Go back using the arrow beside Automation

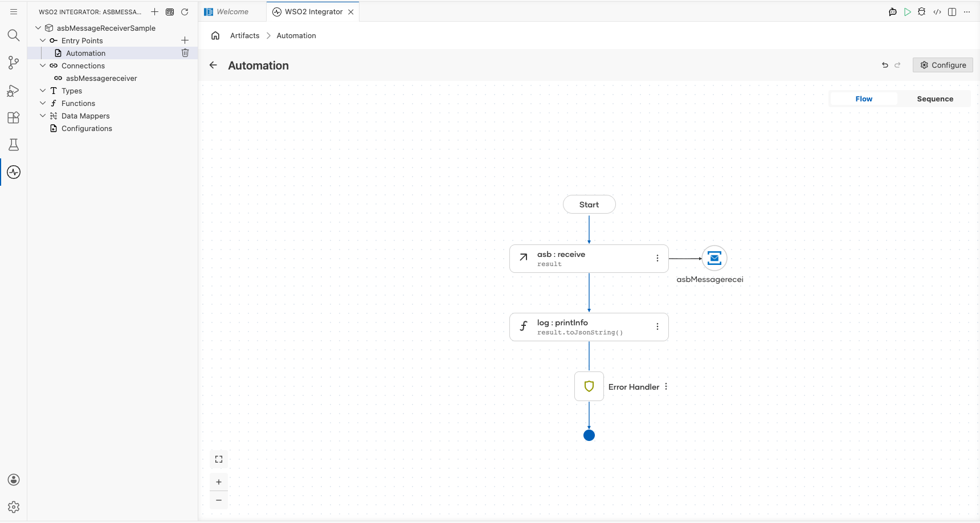pos(213,65)
